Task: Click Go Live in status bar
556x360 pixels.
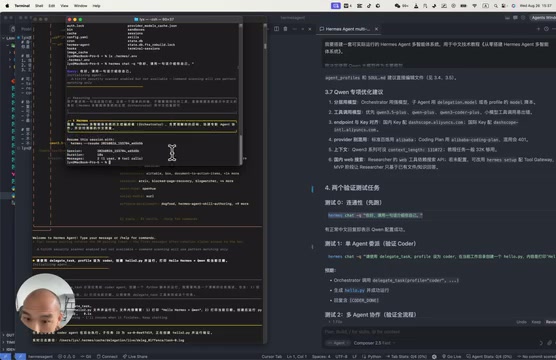Action: (x=451, y=356)
